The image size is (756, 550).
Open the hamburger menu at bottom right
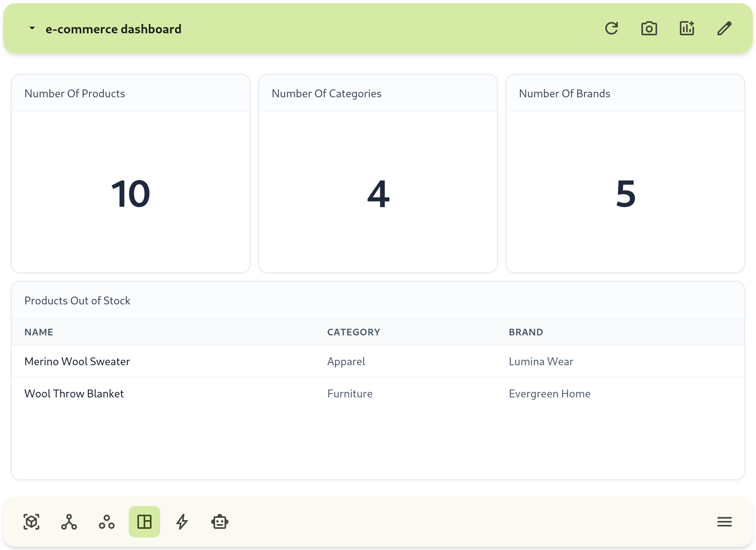[724, 522]
